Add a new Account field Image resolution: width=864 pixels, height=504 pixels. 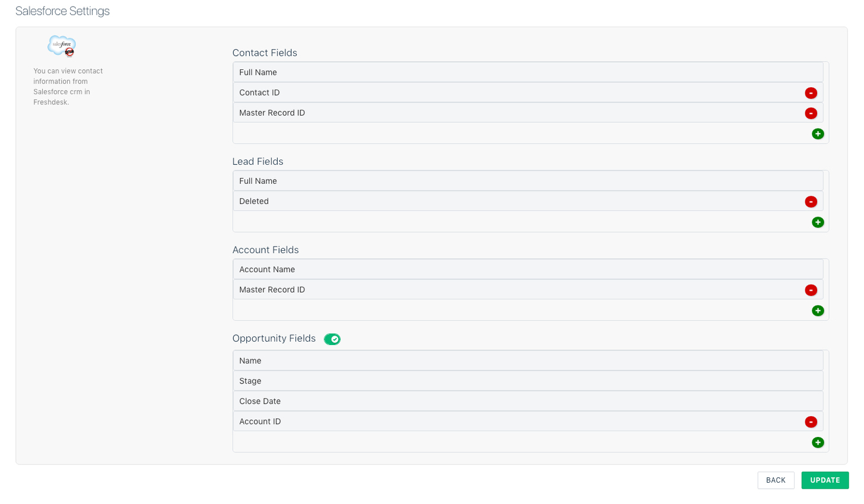click(x=818, y=310)
